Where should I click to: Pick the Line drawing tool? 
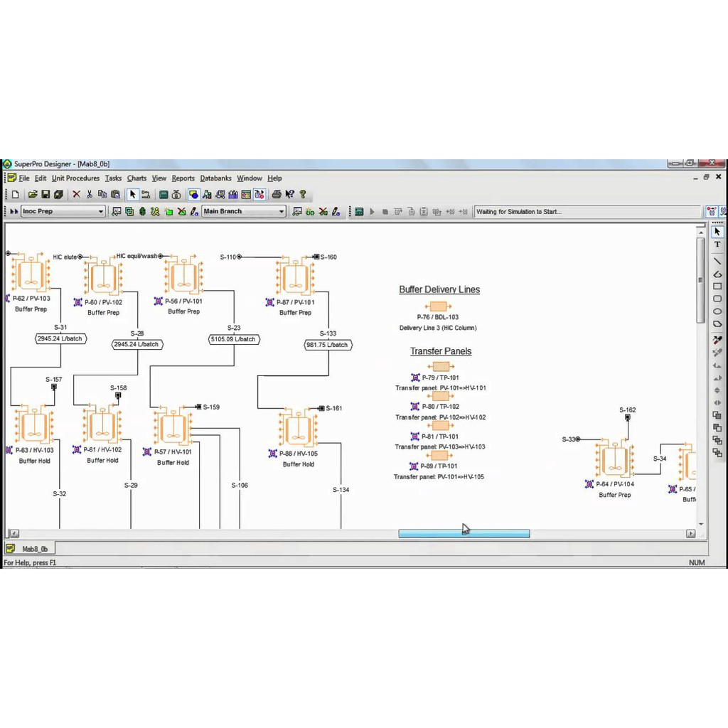coord(717,261)
